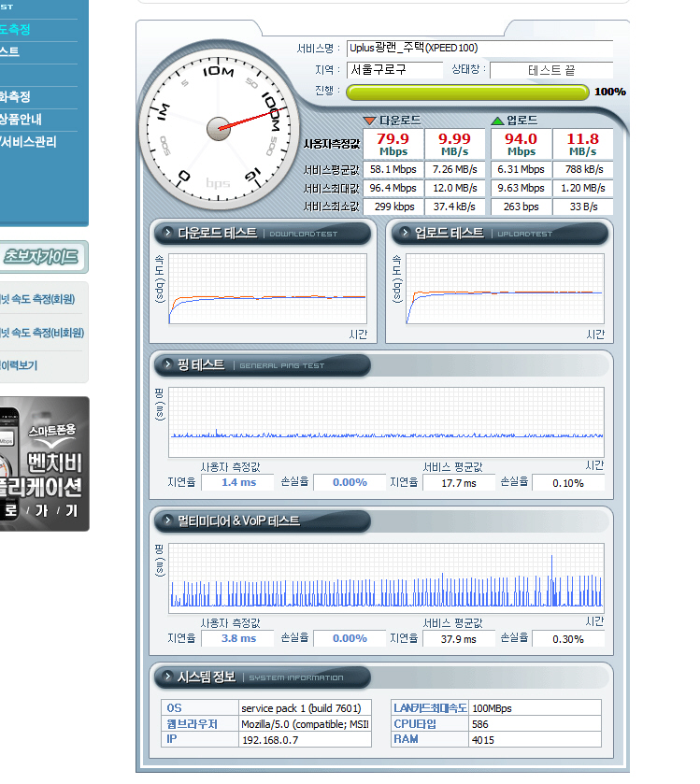Screen dimensions: 700x784
Task: Click the 서비스최소값 row label
Action: coord(332,206)
